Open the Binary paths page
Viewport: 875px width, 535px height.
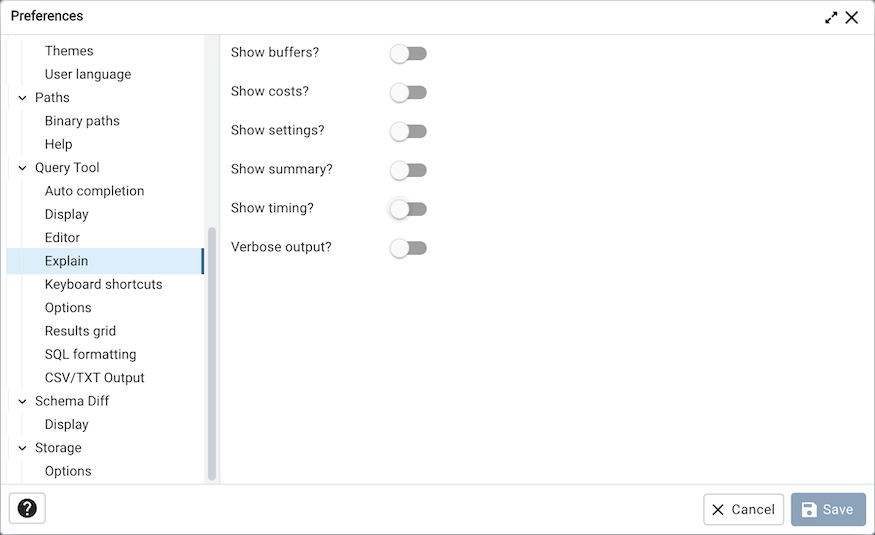[x=82, y=121]
